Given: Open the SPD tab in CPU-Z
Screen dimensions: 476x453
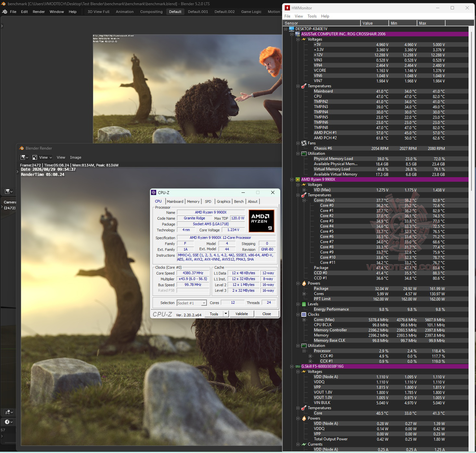Looking at the screenshot, I should (208, 202).
